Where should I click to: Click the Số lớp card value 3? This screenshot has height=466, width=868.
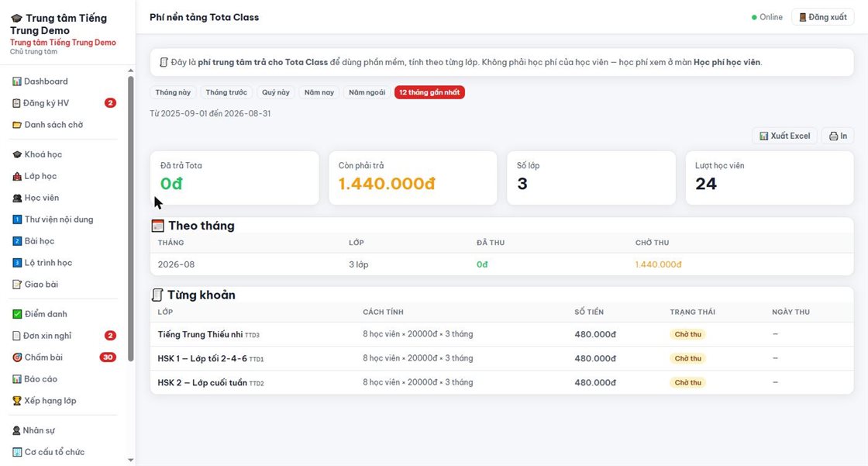[522, 184]
